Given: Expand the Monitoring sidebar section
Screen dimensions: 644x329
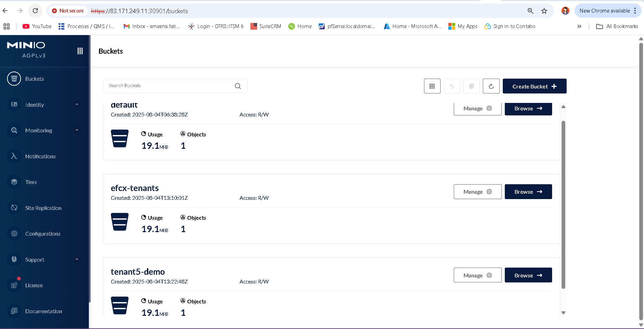Looking at the screenshot, I should (77, 130).
